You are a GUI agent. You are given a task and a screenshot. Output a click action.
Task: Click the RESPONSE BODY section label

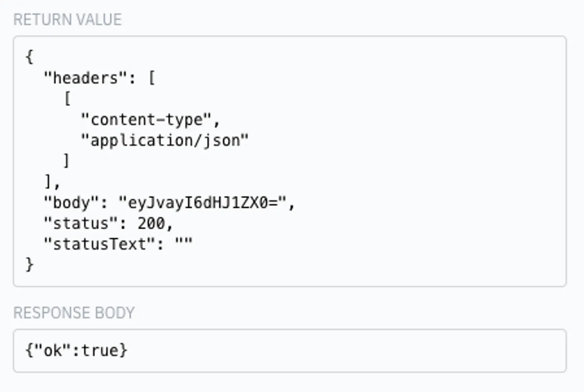74,313
